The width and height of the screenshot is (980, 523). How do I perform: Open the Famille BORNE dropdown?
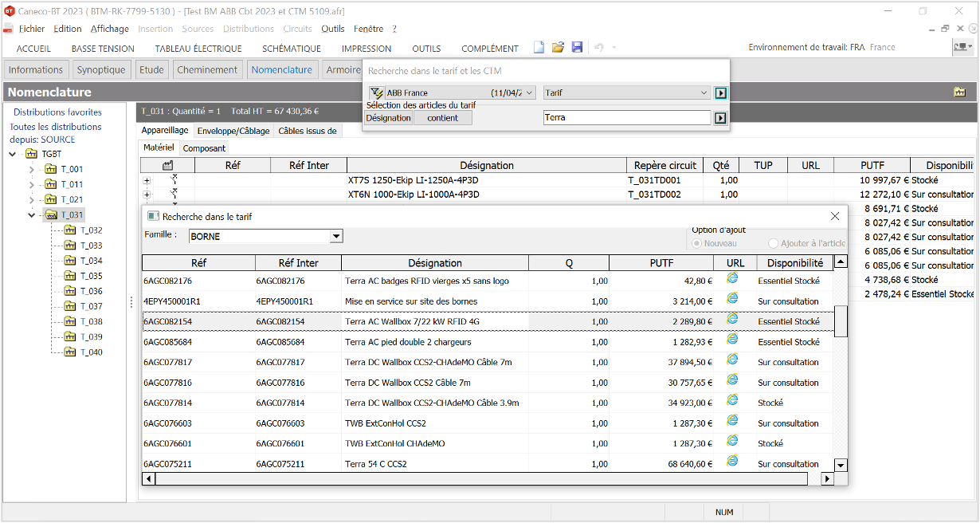(x=336, y=237)
